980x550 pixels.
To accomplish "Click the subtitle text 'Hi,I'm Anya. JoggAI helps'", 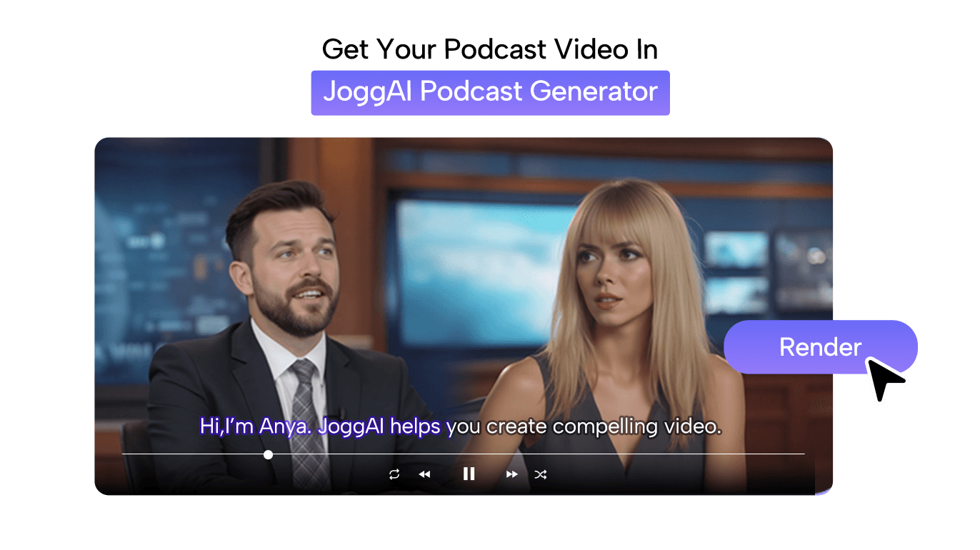I will pos(321,427).
